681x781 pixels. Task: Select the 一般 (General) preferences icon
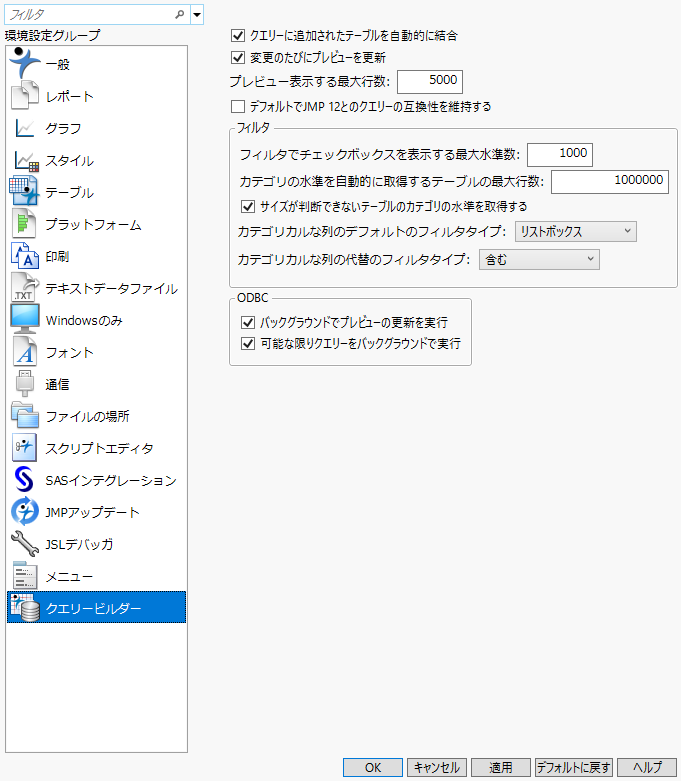coord(24,64)
